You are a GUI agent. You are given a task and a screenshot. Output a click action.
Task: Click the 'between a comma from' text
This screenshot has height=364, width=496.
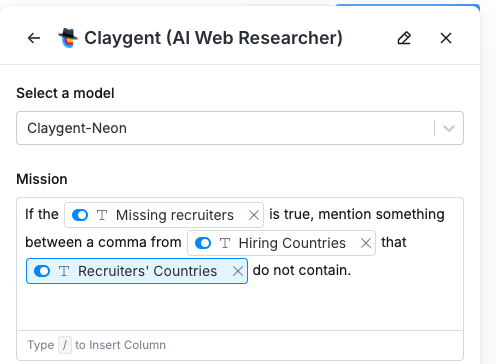(103, 242)
